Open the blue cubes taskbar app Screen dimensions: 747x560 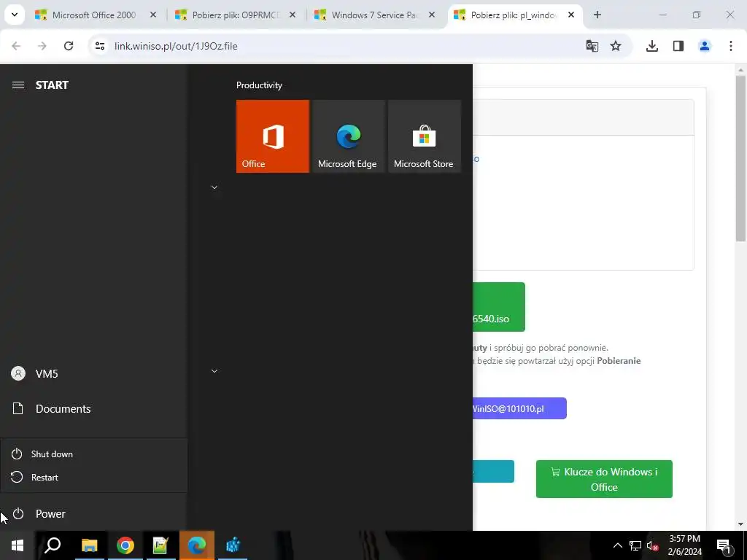click(233, 545)
